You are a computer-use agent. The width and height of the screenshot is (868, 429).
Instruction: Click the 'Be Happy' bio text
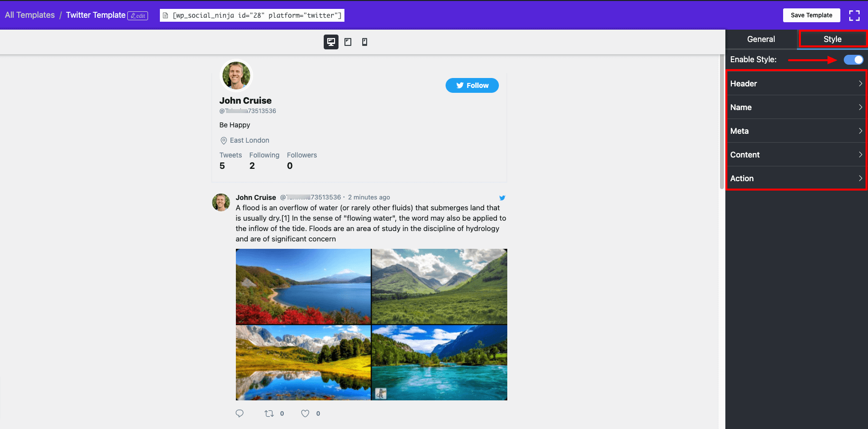(235, 125)
